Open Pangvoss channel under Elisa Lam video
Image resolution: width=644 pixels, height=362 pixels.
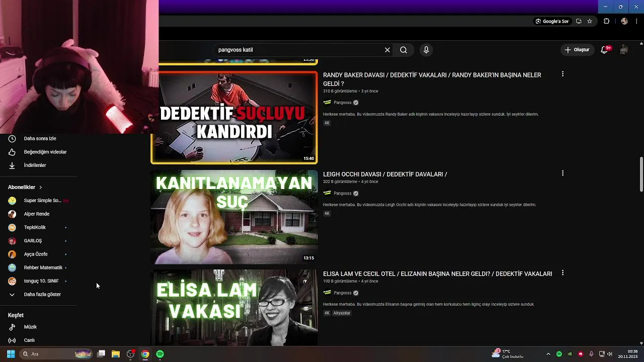pos(343,293)
